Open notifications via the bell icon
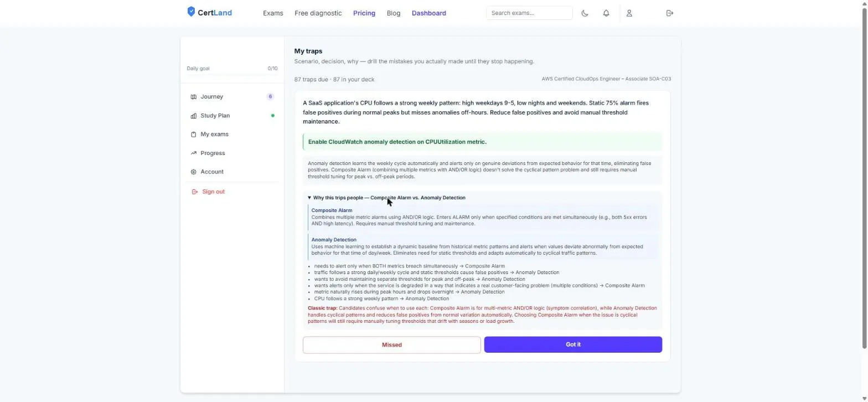 (x=606, y=13)
